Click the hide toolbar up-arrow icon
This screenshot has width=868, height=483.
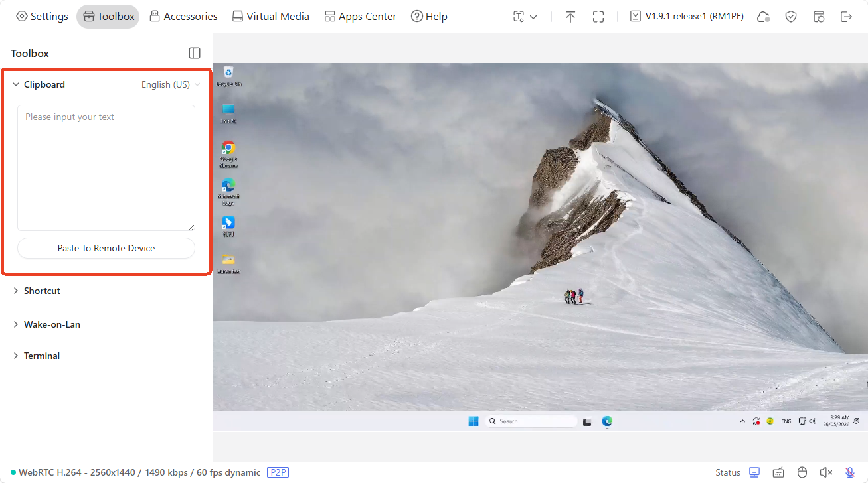coord(570,17)
